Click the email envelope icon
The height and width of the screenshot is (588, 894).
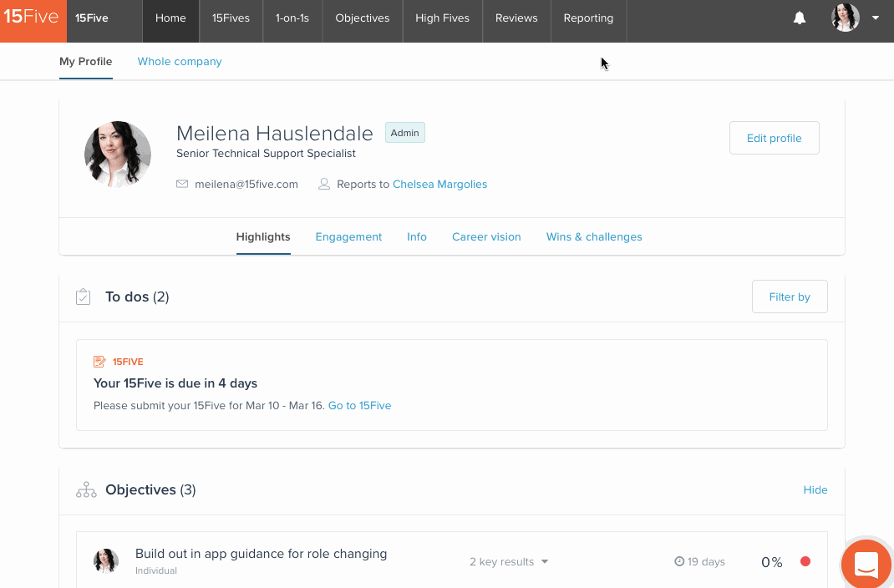tap(182, 184)
